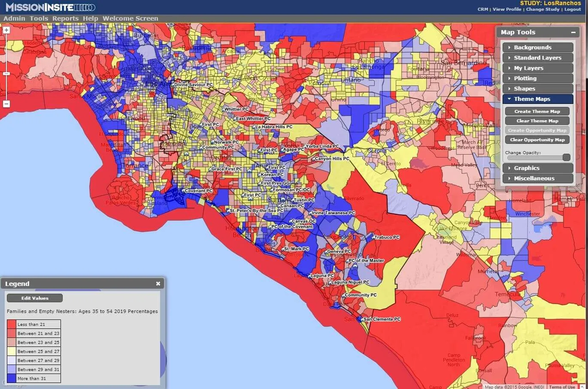This screenshot has width=588, height=389.
Task: Click the Change Study link
Action: click(543, 9)
